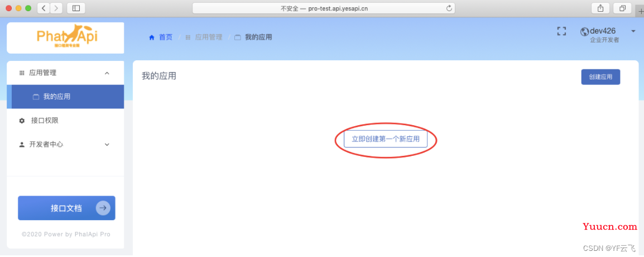644x257 pixels.
Task: Open the 接口文档 button
Action: point(66,208)
